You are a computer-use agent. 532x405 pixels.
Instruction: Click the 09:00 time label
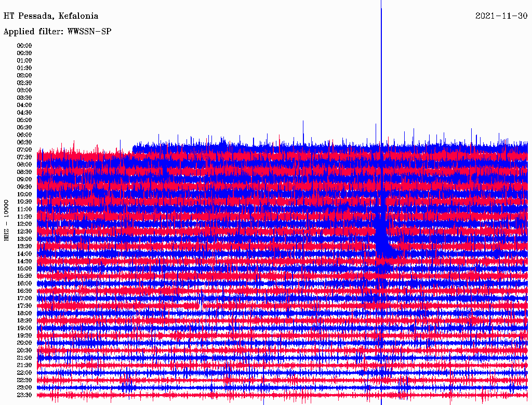24,180
